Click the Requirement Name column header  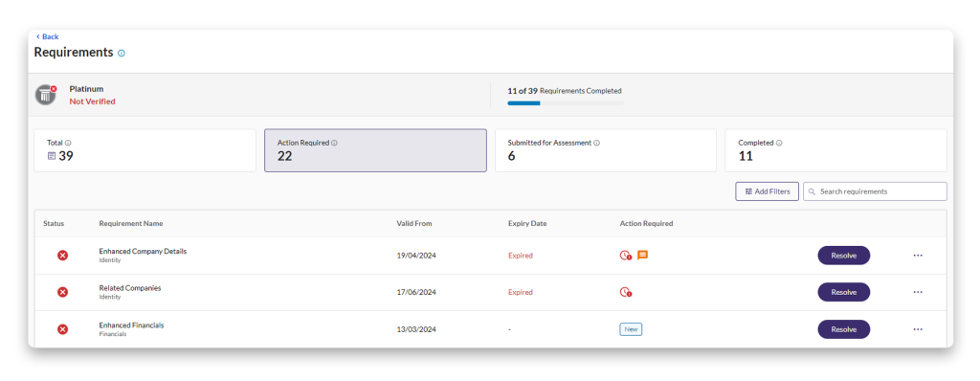click(131, 223)
